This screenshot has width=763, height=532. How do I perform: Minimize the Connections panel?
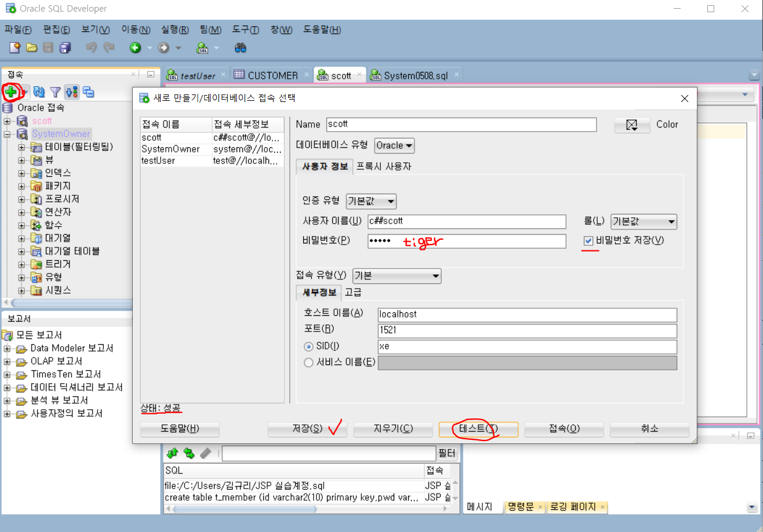click(x=150, y=75)
